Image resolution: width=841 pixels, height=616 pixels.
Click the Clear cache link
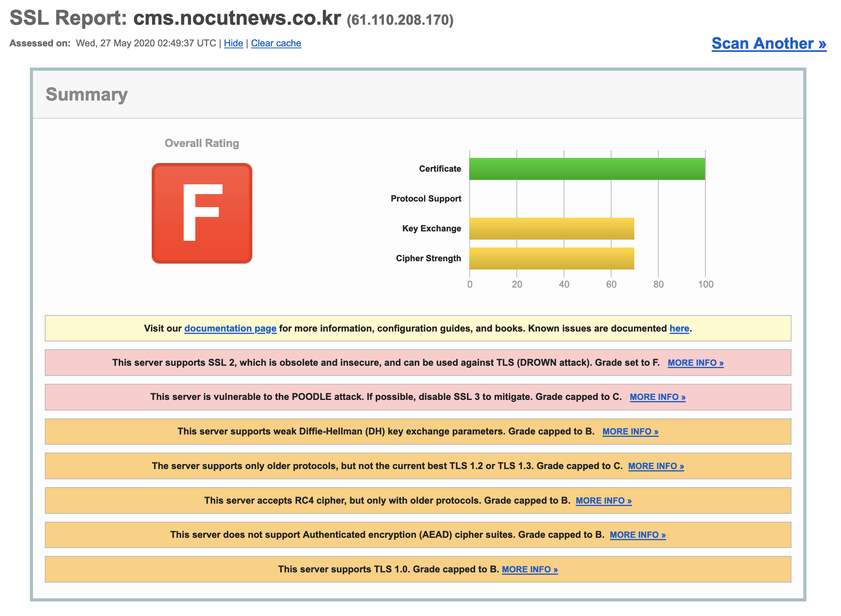[x=276, y=43]
